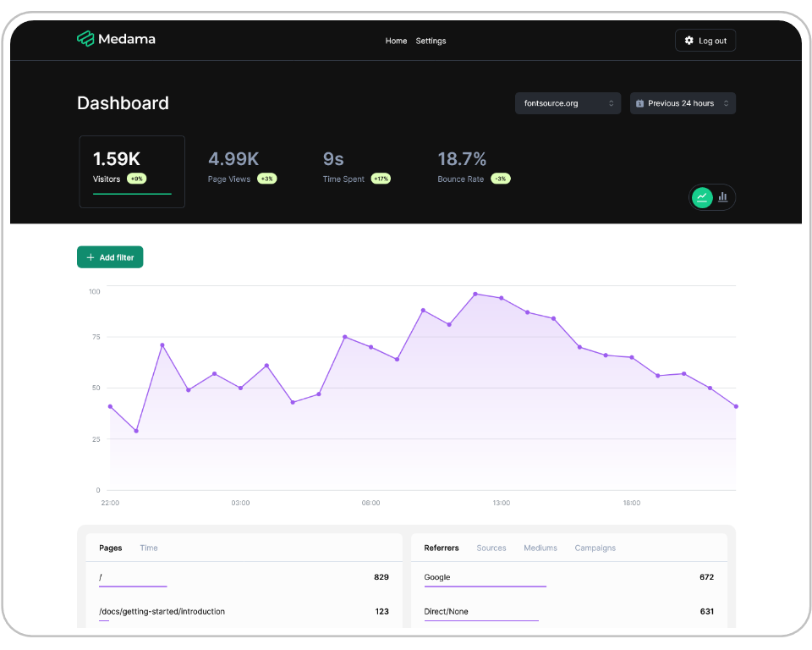The height and width of the screenshot is (650, 812).
Task: Open the fontsource.org website selector
Action: point(568,102)
